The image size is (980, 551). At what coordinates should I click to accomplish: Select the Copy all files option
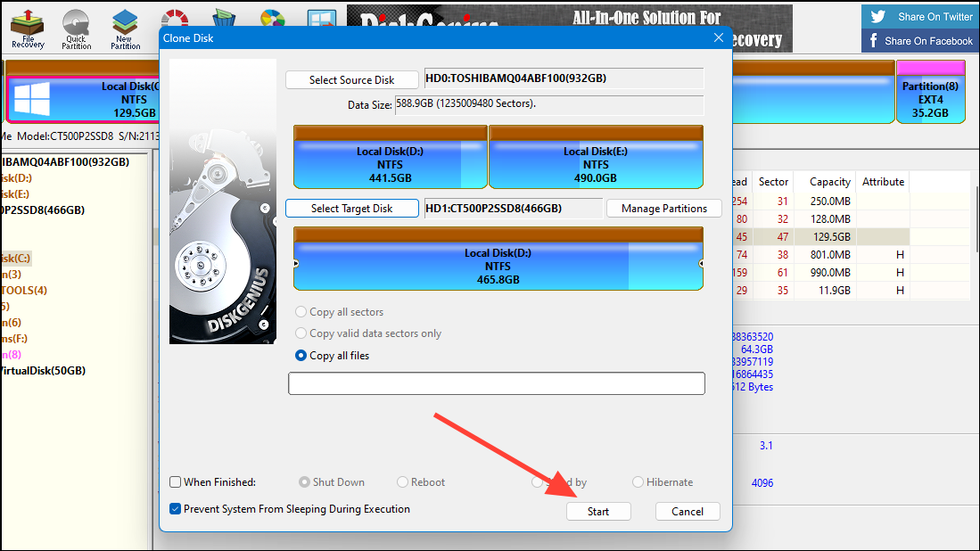[301, 356]
